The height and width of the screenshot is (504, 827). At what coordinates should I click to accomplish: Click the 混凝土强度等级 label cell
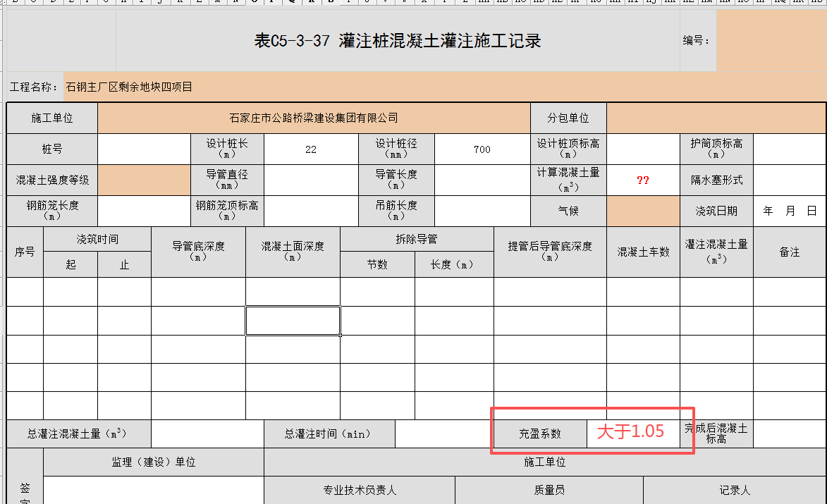(x=51, y=180)
